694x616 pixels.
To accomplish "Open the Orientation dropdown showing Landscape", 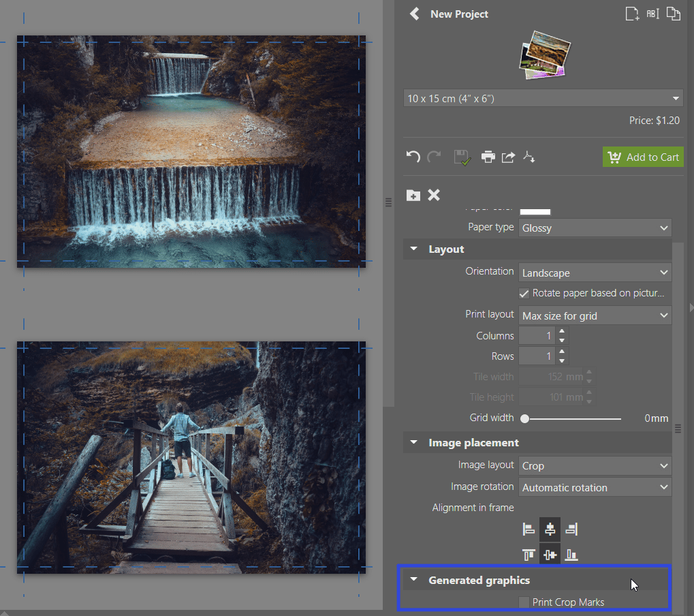I will pos(595,273).
